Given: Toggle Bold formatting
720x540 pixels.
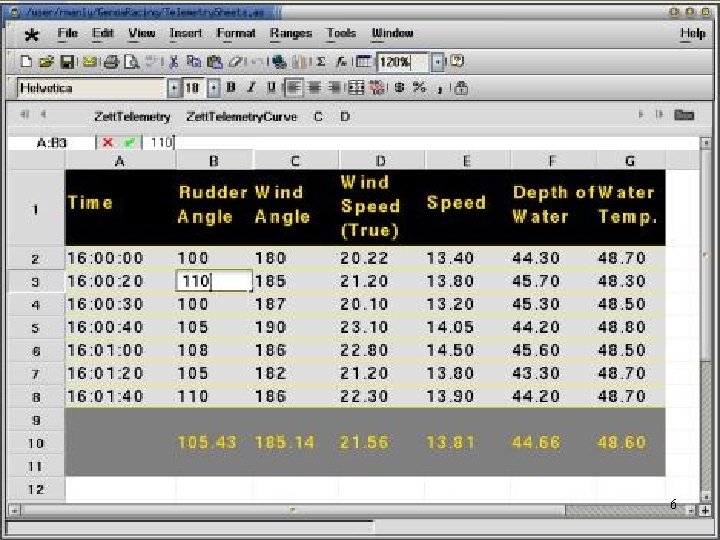Looking at the screenshot, I should 231,87.
